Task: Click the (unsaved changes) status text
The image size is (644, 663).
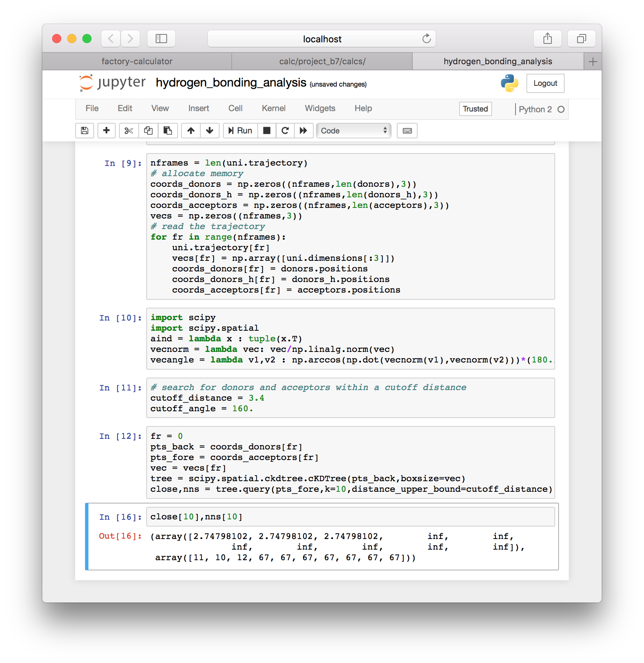Action: point(338,84)
